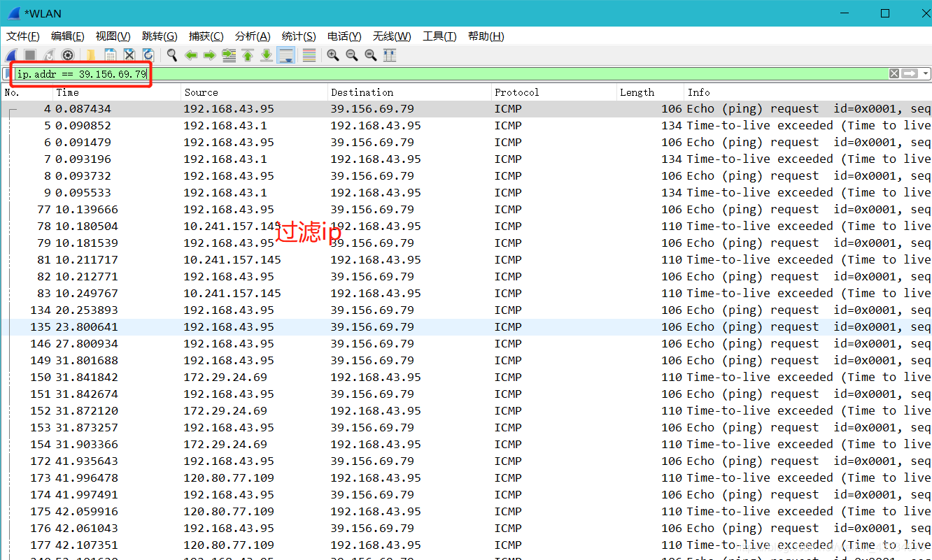Select packet 134 at time 20.253893
The image size is (932, 560).
coord(466,310)
